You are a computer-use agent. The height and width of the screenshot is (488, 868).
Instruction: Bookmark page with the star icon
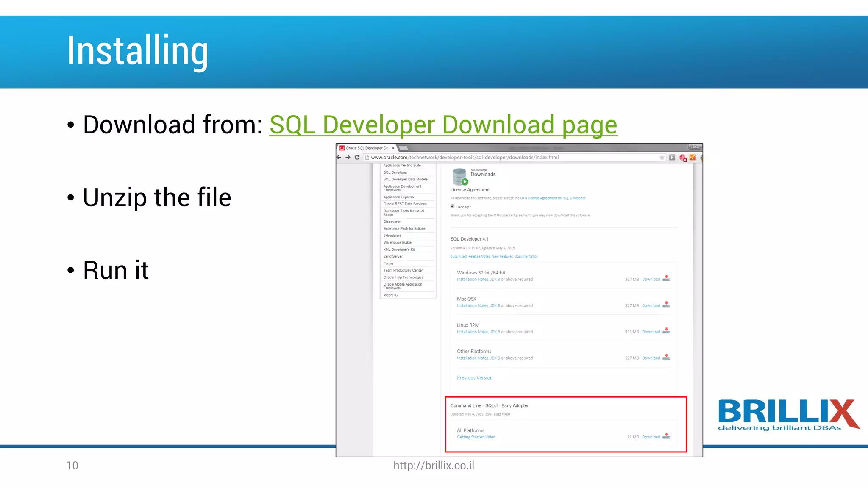[x=662, y=158]
